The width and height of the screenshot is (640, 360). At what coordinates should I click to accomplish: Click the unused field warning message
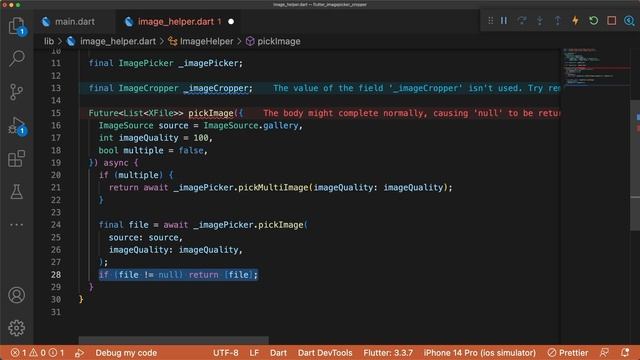click(416, 88)
